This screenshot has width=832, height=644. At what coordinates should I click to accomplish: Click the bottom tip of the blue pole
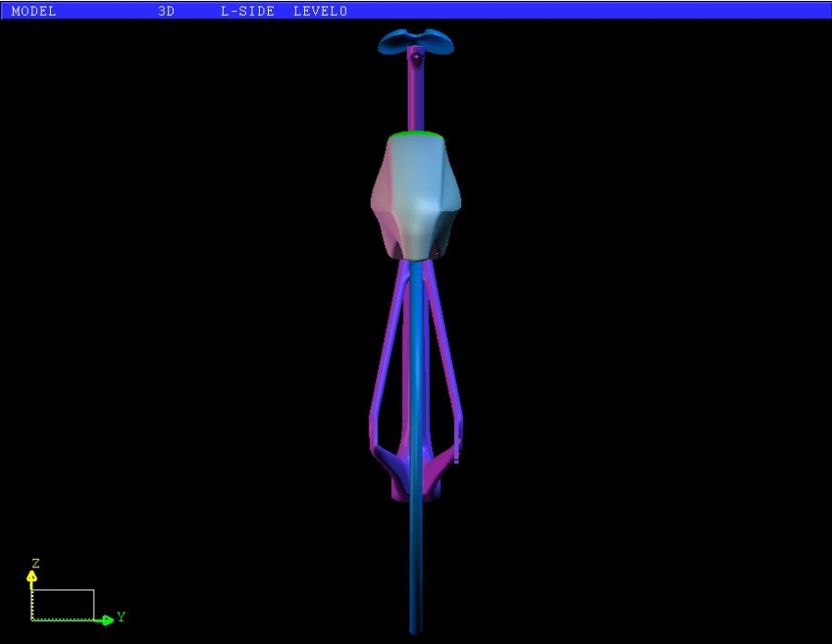pyautogui.click(x=416, y=628)
